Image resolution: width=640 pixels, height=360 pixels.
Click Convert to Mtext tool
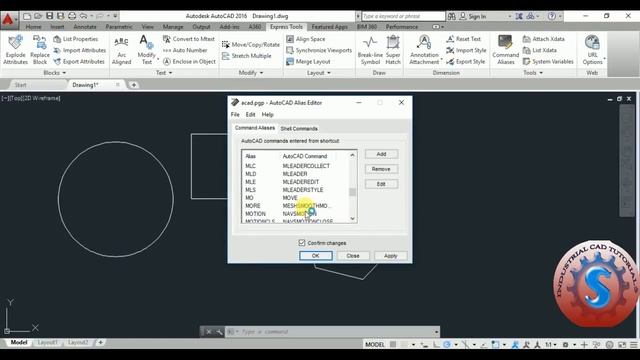189,39
